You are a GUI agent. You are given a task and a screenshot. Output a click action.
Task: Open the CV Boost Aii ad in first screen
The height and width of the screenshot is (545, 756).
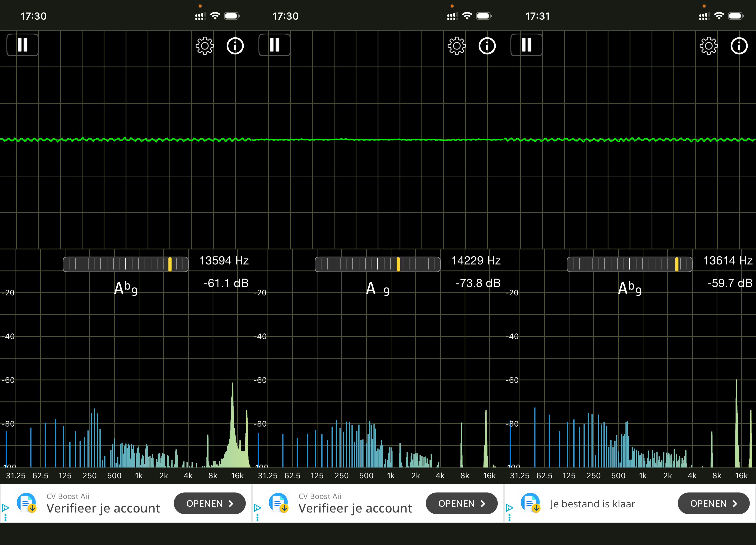tap(210, 503)
